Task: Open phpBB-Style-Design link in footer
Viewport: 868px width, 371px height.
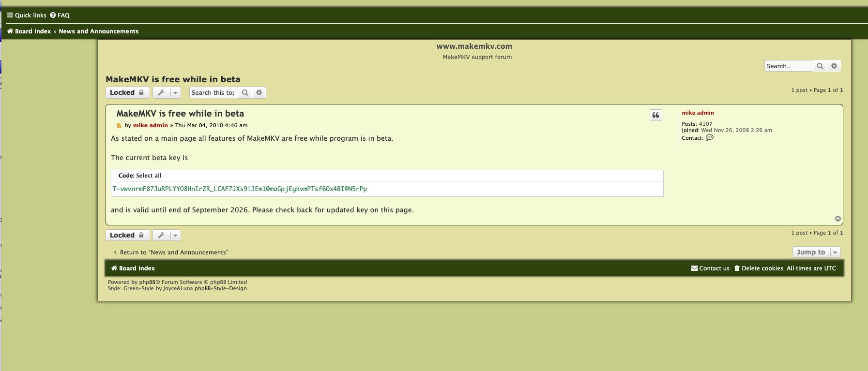Action: click(221, 289)
